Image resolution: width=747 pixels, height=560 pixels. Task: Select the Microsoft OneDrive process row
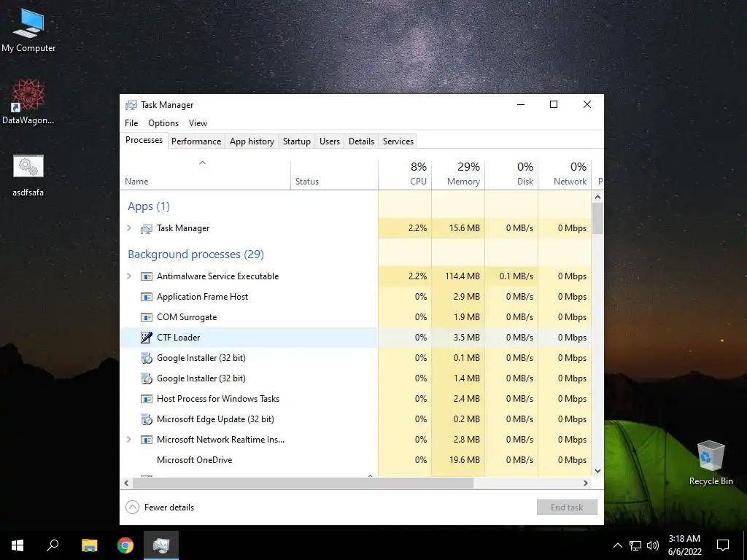coord(355,460)
